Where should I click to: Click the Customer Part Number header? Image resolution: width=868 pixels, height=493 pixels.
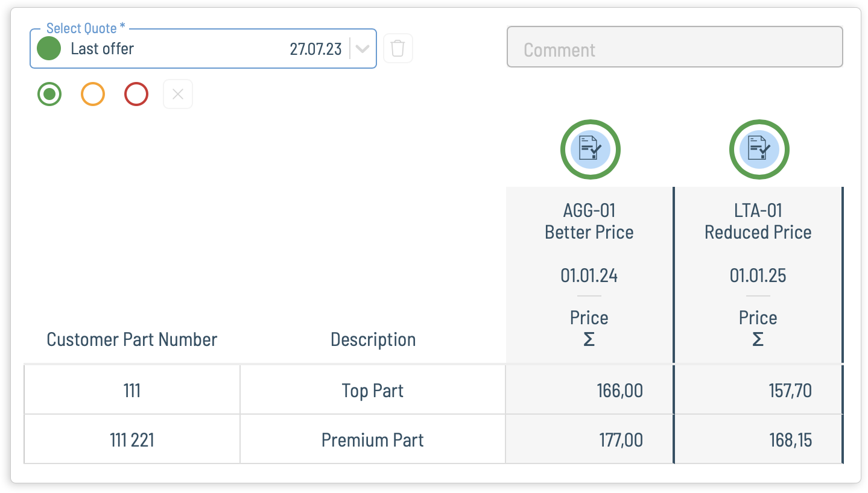[132, 339]
